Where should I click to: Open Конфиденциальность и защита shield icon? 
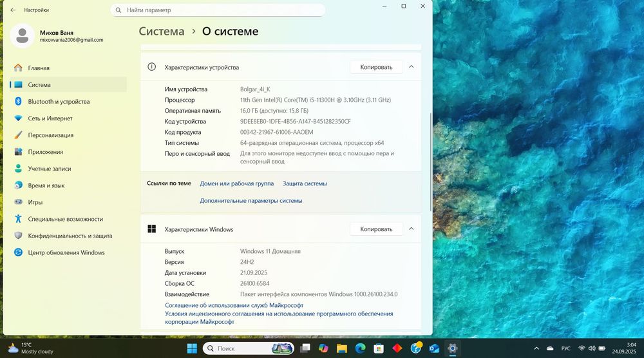coord(18,236)
